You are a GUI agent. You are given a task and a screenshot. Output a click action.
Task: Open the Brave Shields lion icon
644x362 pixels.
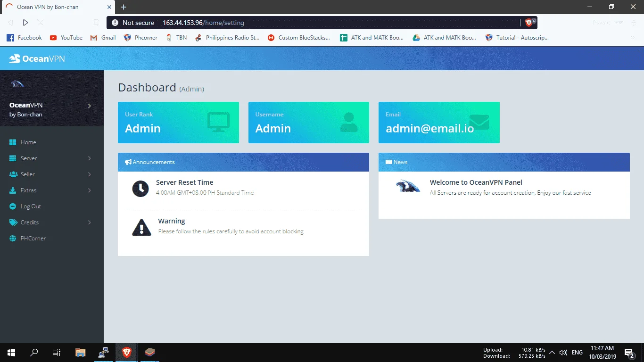[x=529, y=23]
